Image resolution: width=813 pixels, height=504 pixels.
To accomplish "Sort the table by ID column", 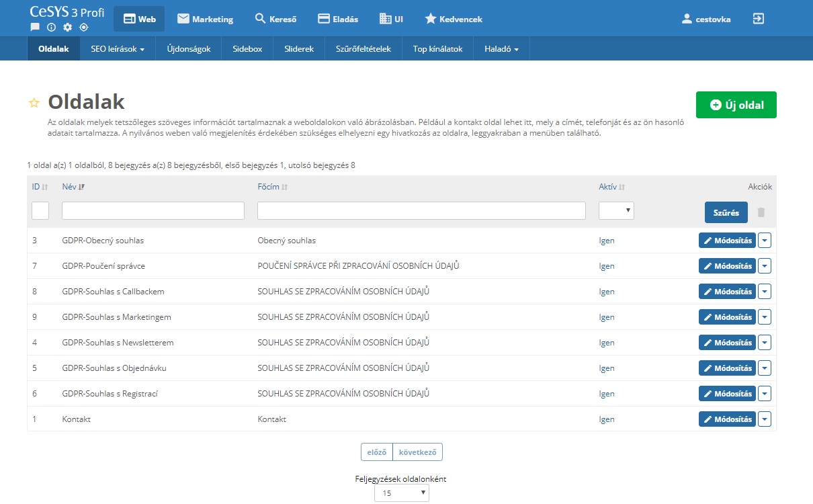I will tap(40, 187).
